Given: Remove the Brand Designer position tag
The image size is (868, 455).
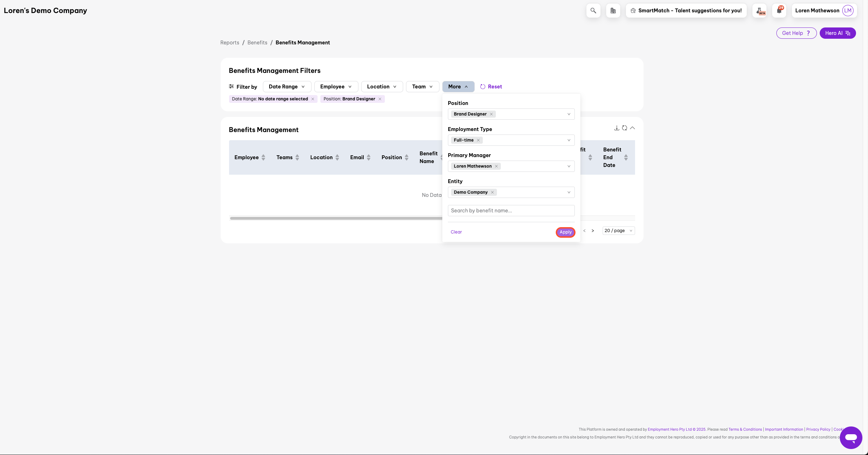Looking at the screenshot, I should [491, 114].
